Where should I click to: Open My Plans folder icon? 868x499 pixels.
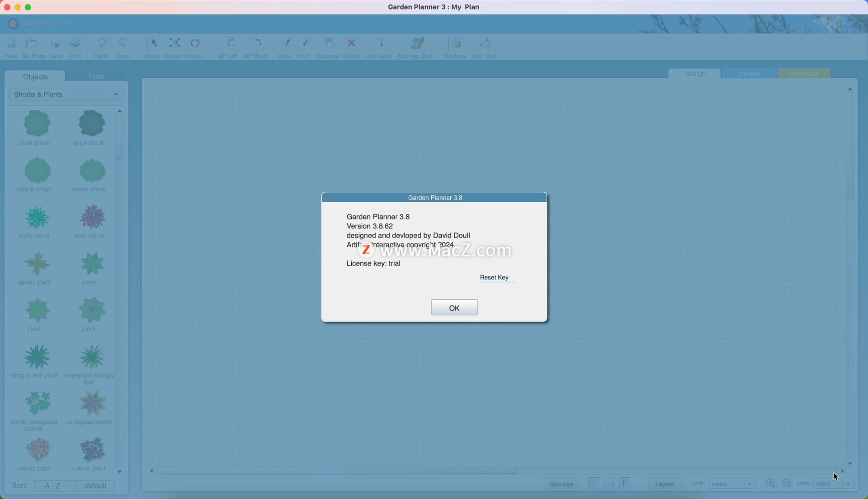tap(32, 43)
